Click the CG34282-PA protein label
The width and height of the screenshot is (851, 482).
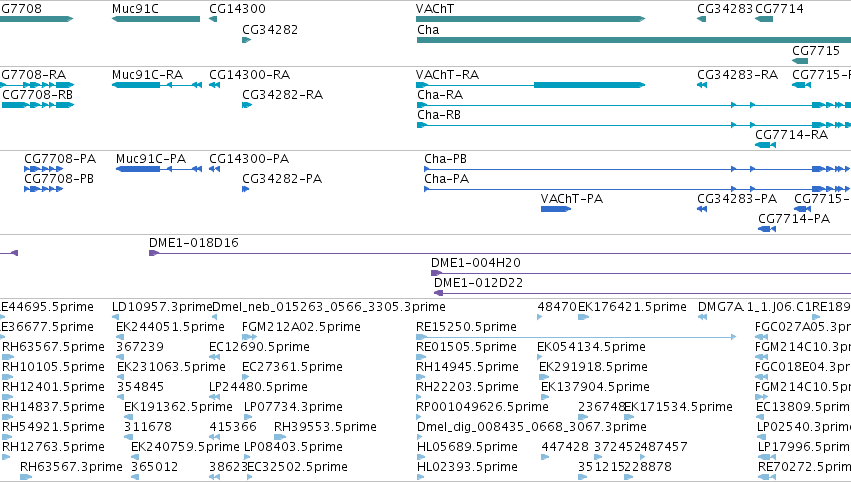point(282,179)
